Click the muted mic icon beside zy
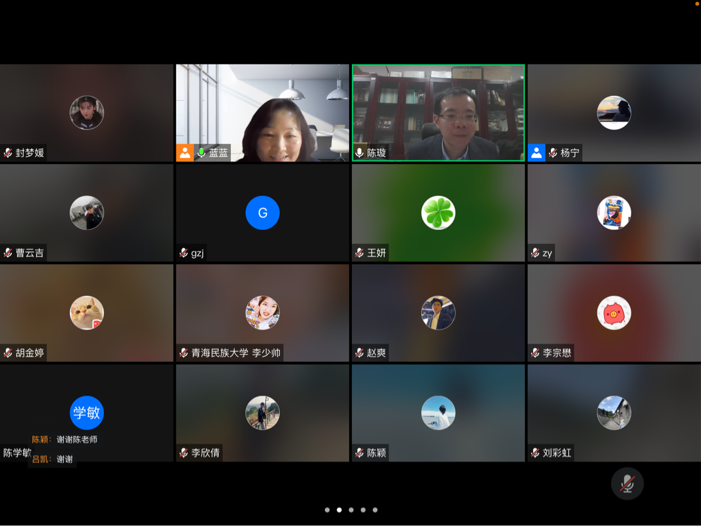 pos(535,253)
